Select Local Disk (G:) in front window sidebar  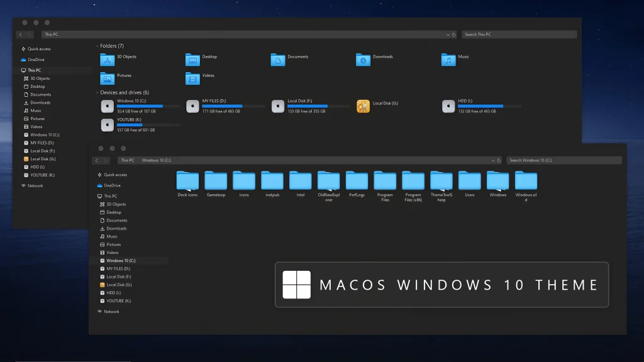point(116,285)
